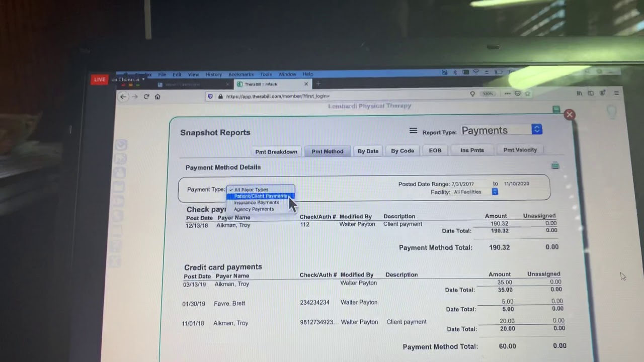The height and width of the screenshot is (362, 644).
Task: Open the File menu in the menu bar
Action: coord(162,74)
